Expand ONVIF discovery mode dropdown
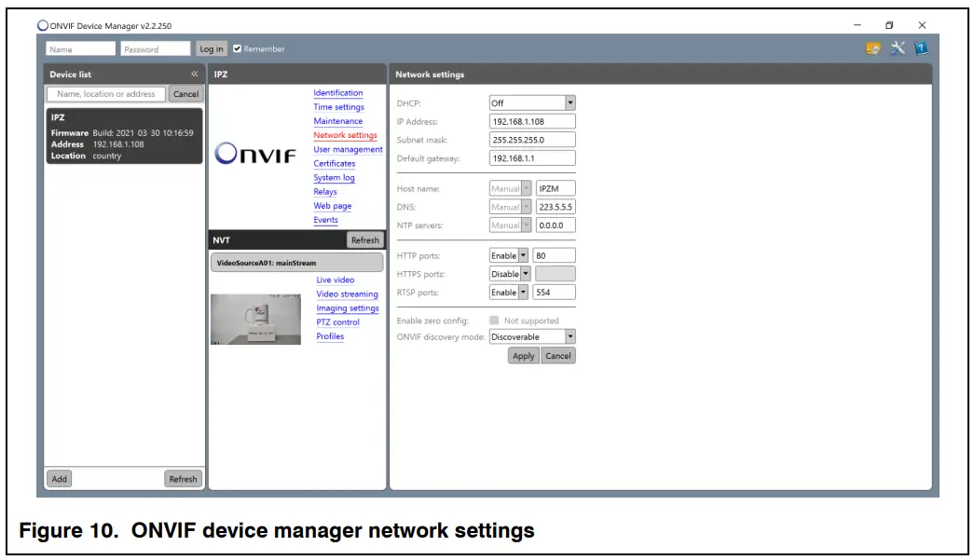This screenshot has height=560, width=974. [x=569, y=336]
